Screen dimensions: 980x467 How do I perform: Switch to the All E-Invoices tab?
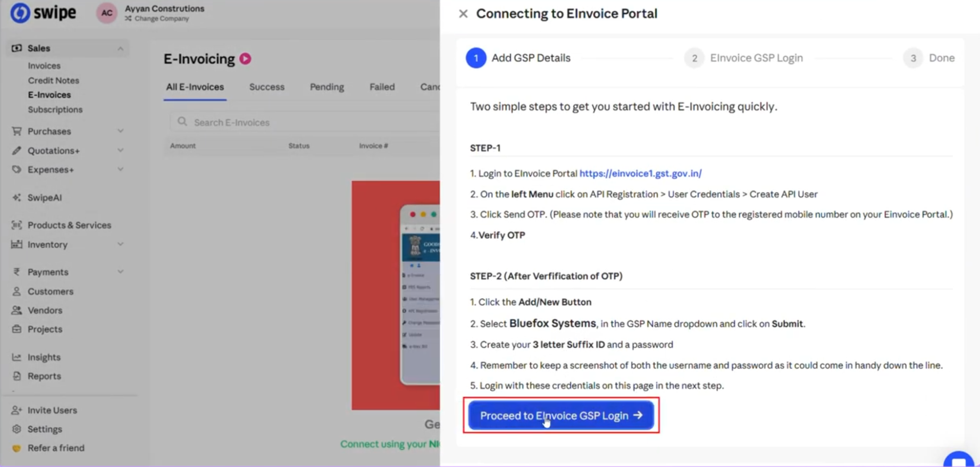tap(195, 87)
